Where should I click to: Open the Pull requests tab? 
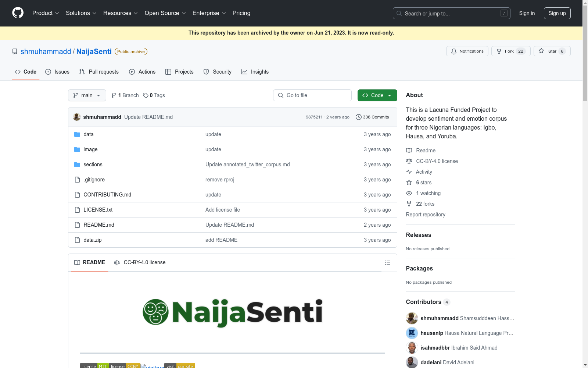pyautogui.click(x=99, y=72)
